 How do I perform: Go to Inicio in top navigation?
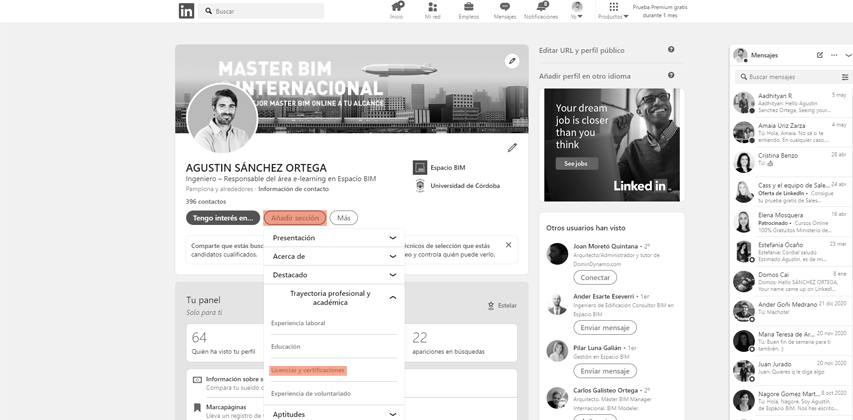[x=397, y=10]
